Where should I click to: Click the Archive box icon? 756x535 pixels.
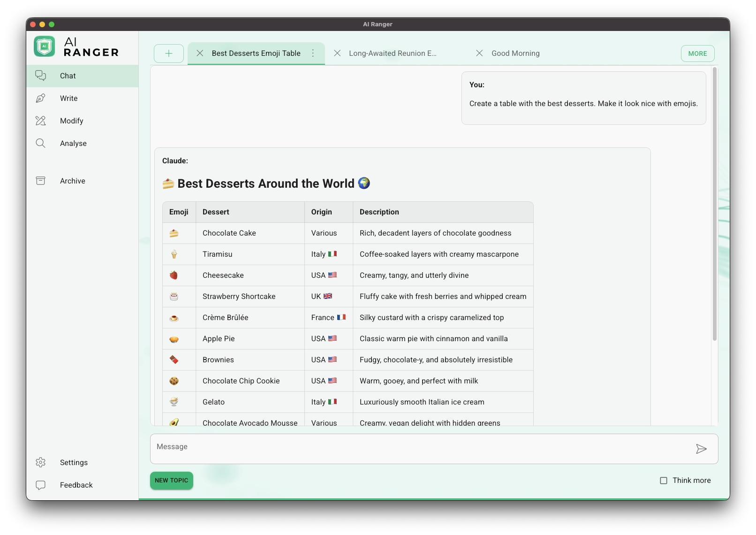[41, 181]
